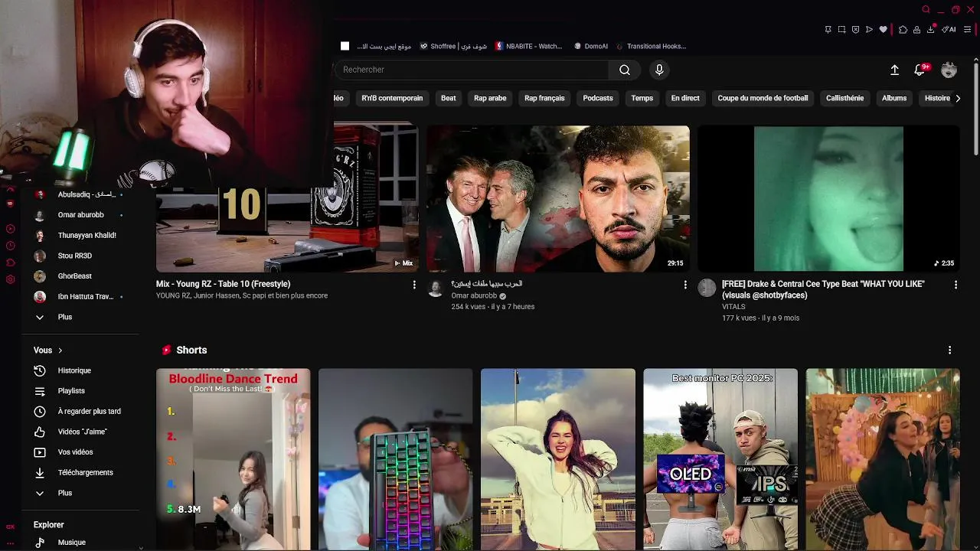The height and width of the screenshot is (551, 980).
Task: Open the browser search icon in title bar
Action: pos(926,9)
